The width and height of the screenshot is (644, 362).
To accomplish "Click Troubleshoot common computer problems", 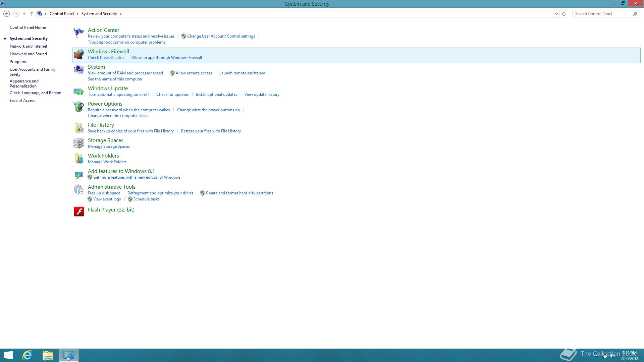I will pyautogui.click(x=126, y=42).
